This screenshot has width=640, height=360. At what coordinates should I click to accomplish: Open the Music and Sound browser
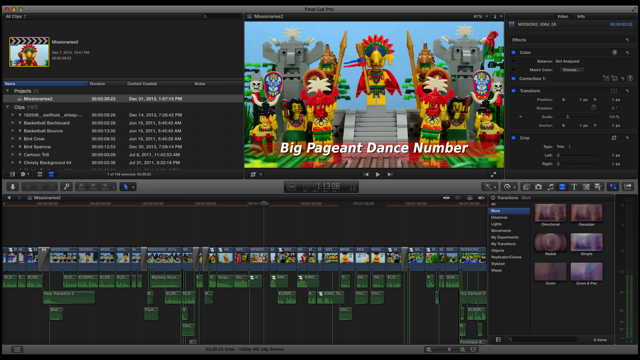click(x=550, y=187)
